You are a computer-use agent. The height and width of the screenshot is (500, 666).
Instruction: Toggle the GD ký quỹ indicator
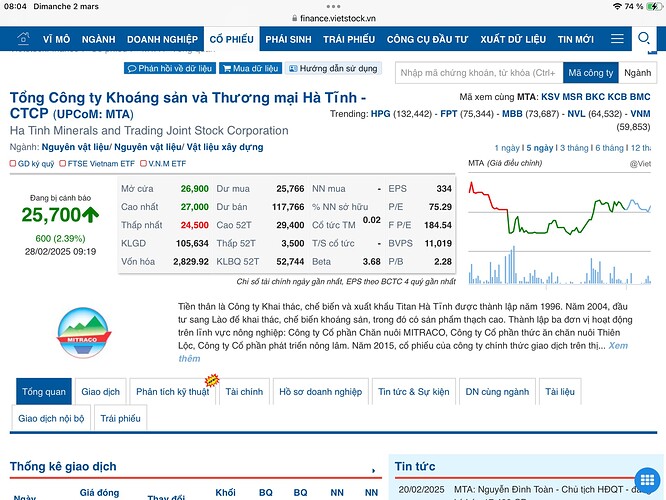coord(32,163)
